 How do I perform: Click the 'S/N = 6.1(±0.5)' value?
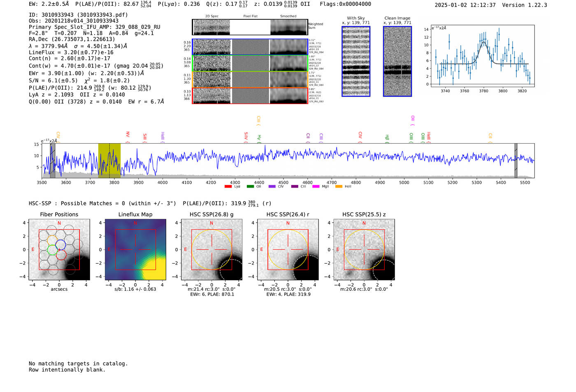click(x=53, y=81)
